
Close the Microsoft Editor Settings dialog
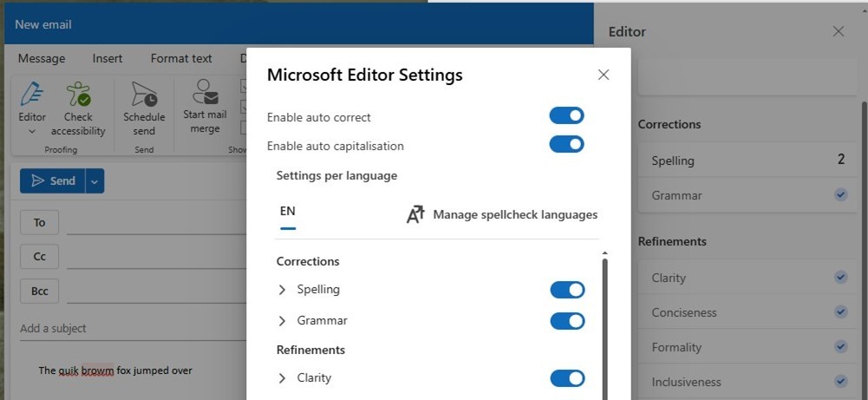(x=604, y=75)
